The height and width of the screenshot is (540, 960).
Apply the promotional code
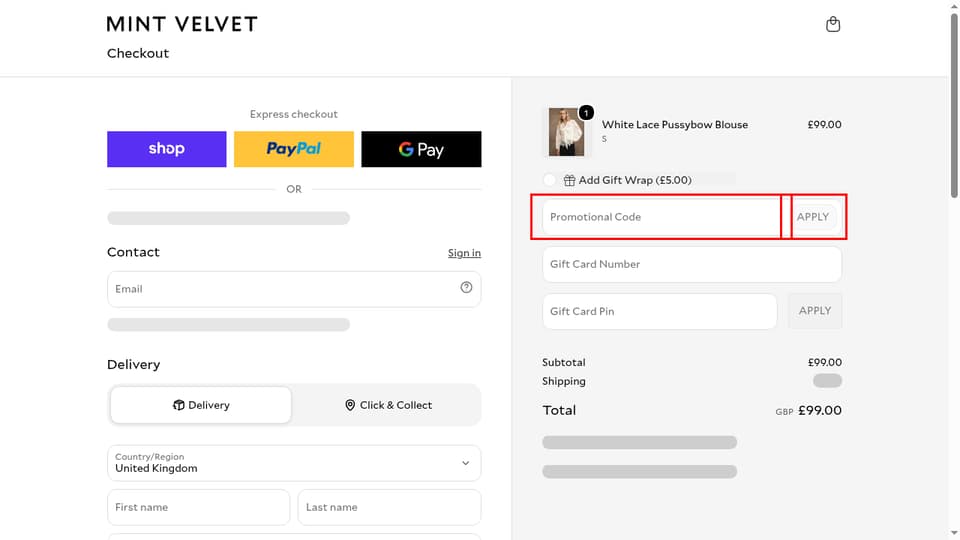coord(813,217)
